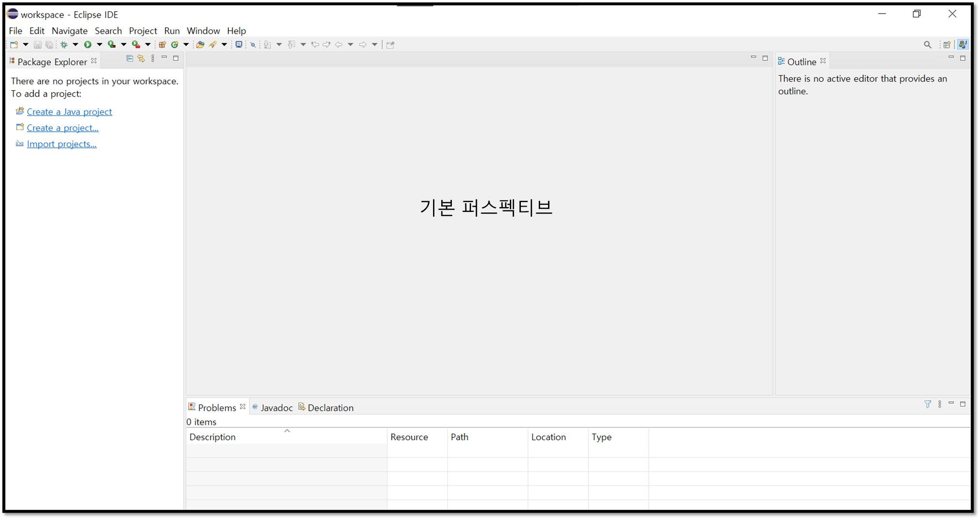
Task: Click the Path column header
Action: pyautogui.click(x=488, y=436)
